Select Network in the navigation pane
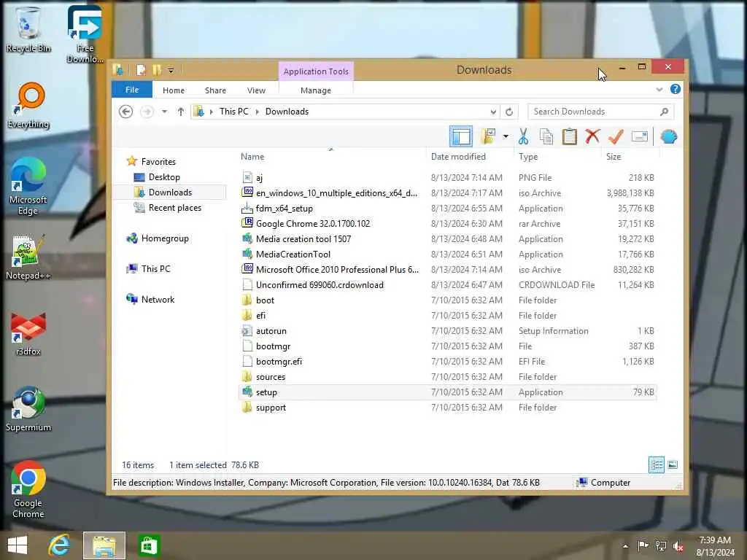The width and height of the screenshot is (747, 560). 158,299
